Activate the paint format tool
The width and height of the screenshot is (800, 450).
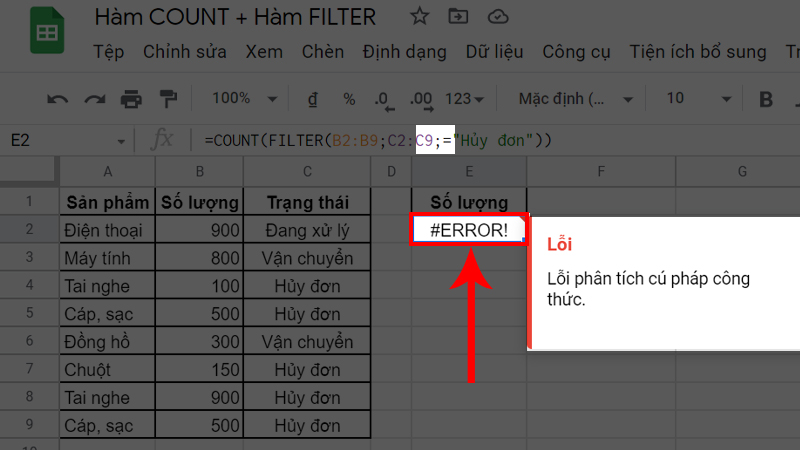tap(168, 99)
